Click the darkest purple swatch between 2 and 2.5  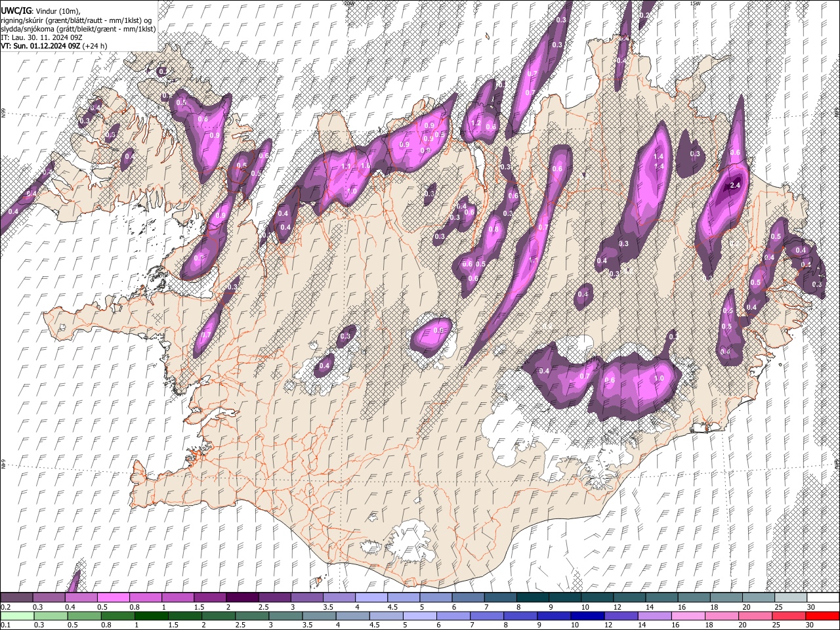241,598
